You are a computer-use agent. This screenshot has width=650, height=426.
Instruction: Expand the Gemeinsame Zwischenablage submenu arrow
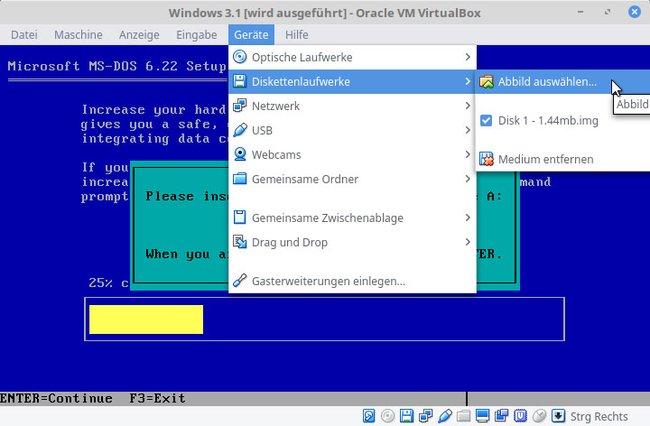(468, 217)
